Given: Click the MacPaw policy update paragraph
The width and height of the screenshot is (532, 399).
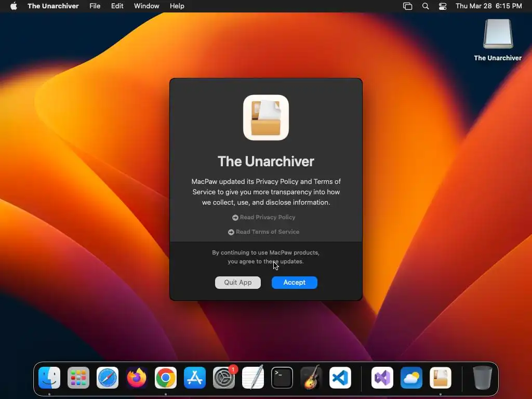Looking at the screenshot, I should (x=266, y=192).
